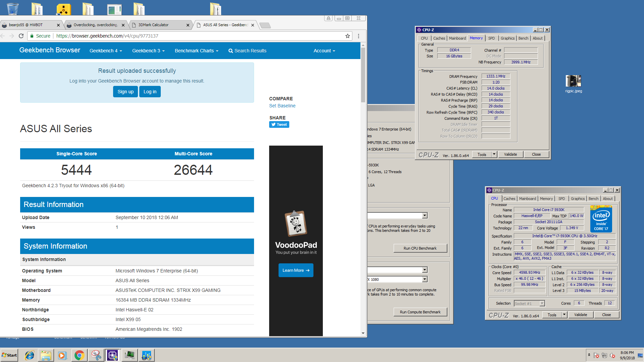The width and height of the screenshot is (644, 362).
Task: Open Windows Explorer from taskbar
Action: 46,355
